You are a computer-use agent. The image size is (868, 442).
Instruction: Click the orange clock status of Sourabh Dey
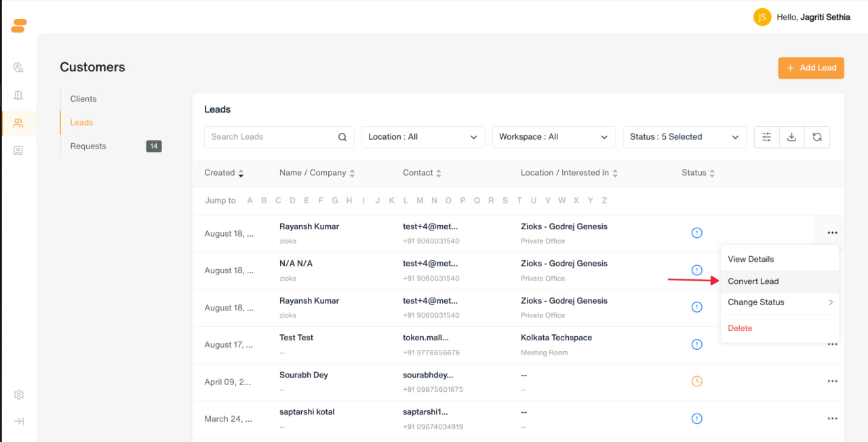pyautogui.click(x=696, y=382)
